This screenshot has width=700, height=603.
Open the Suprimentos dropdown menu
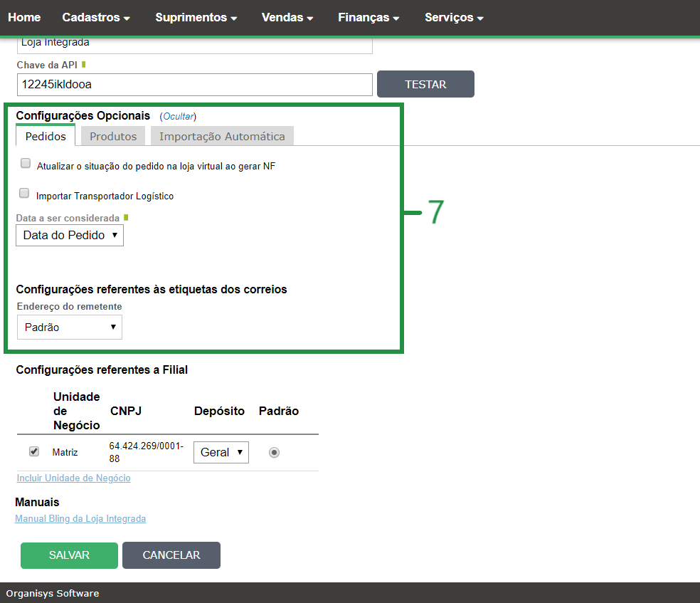196,17
